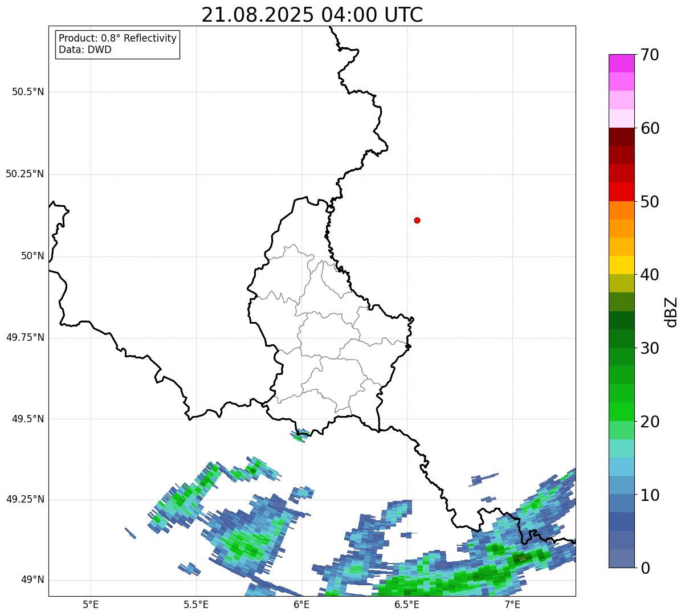This screenshot has height=616, width=685.
Task: Click the 6.5°E longitude label
Action: point(407,604)
